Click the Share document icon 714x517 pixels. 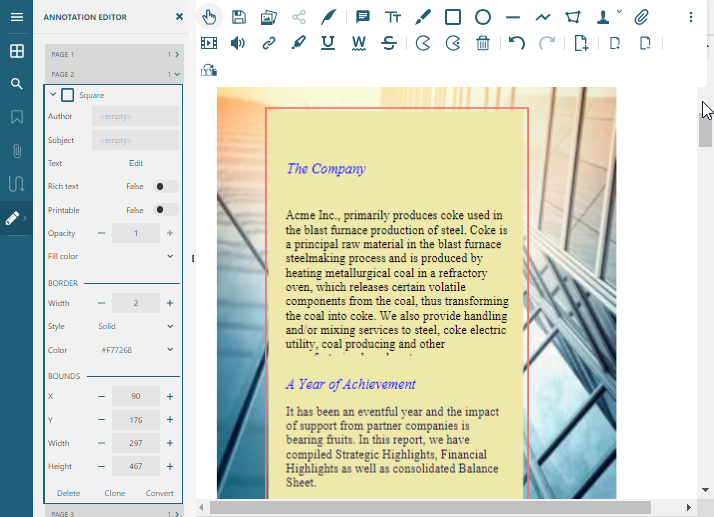point(299,17)
